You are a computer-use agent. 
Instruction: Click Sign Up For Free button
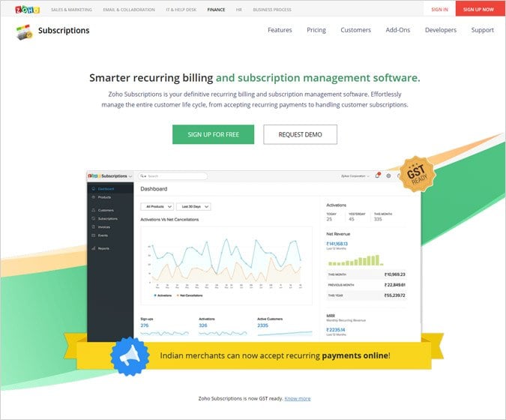(x=214, y=134)
